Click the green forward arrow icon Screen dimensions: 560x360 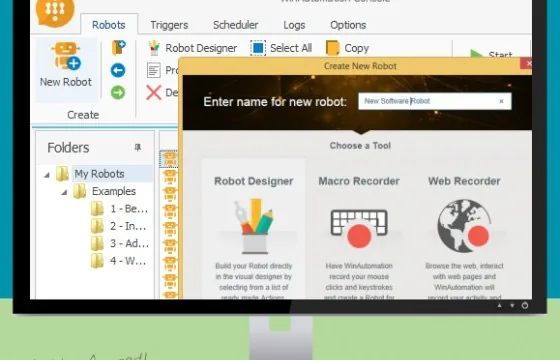click(x=118, y=92)
